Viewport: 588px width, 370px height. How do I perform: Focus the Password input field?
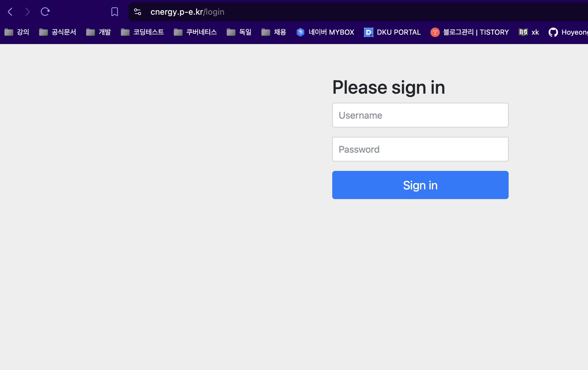(420, 149)
